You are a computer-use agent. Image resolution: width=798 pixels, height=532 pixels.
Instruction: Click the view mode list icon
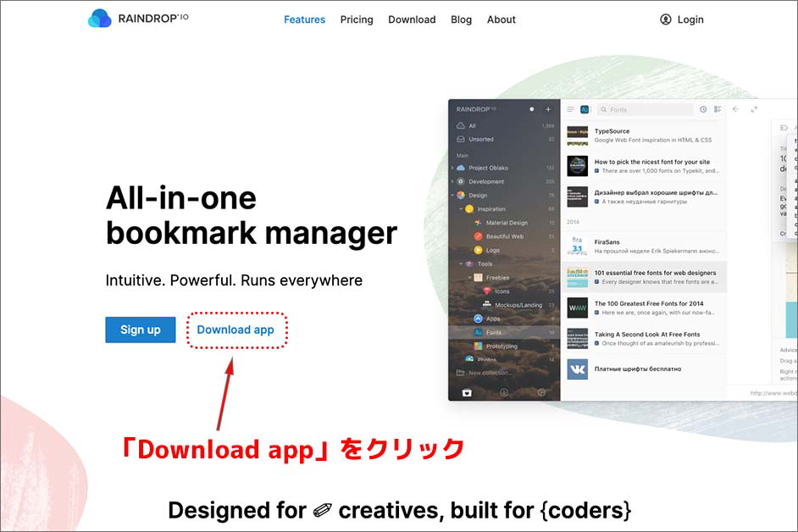[x=718, y=109]
